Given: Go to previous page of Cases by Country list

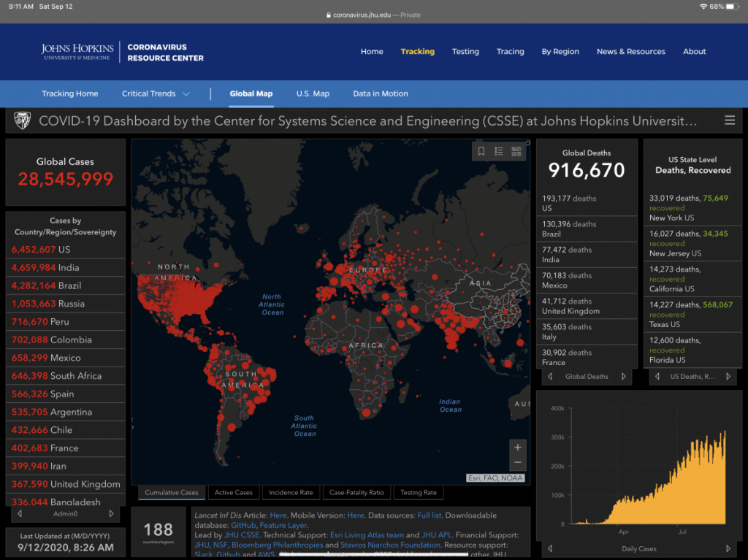Looking at the screenshot, I should tap(20, 514).
